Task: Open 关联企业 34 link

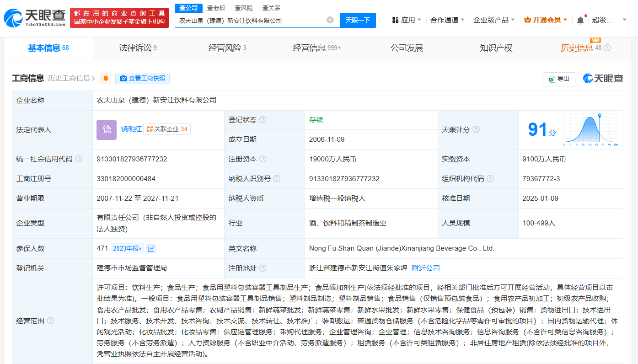Action: [167, 129]
